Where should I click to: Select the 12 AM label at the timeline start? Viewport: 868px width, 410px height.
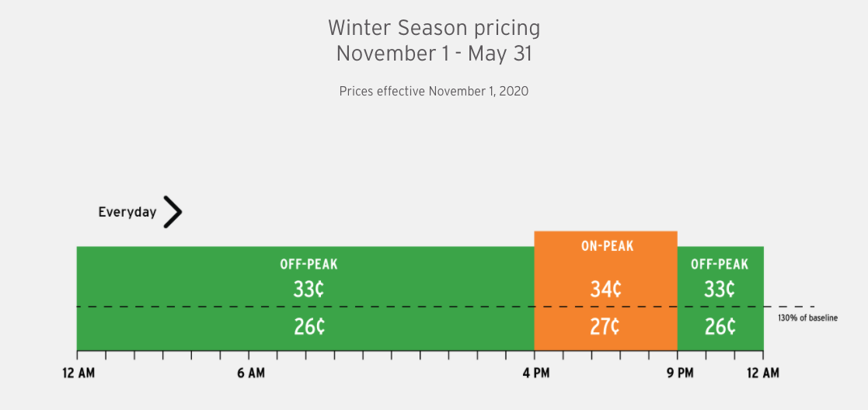pyautogui.click(x=78, y=374)
